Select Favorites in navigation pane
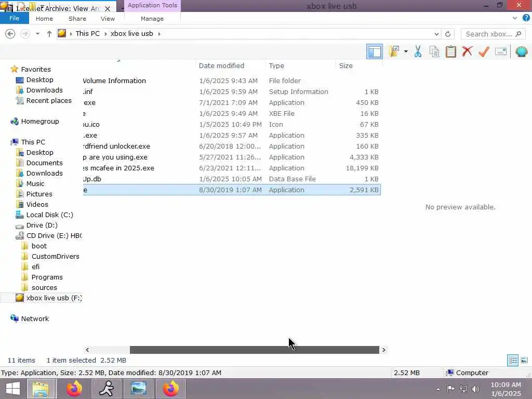Image resolution: width=532 pixels, height=399 pixels. coord(36,69)
